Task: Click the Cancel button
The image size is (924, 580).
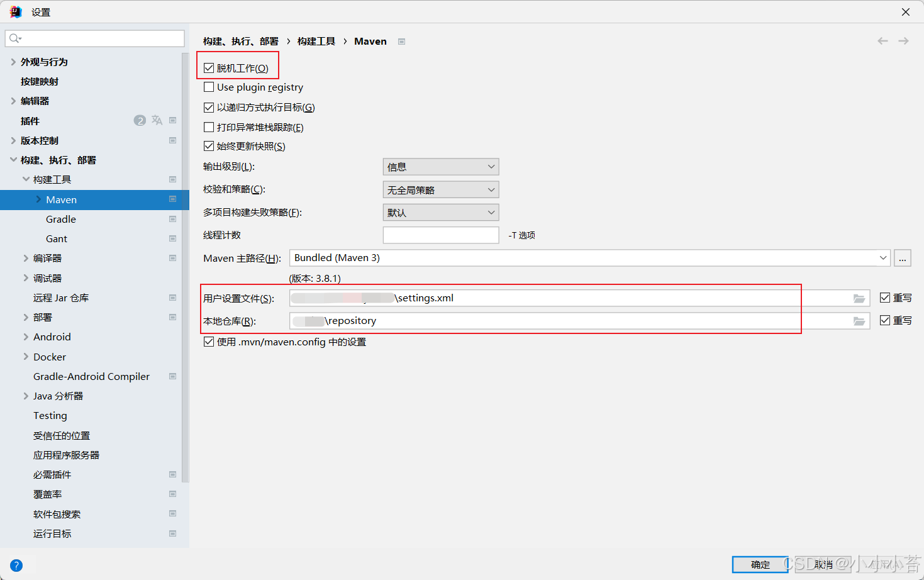Action: pyautogui.click(x=823, y=564)
